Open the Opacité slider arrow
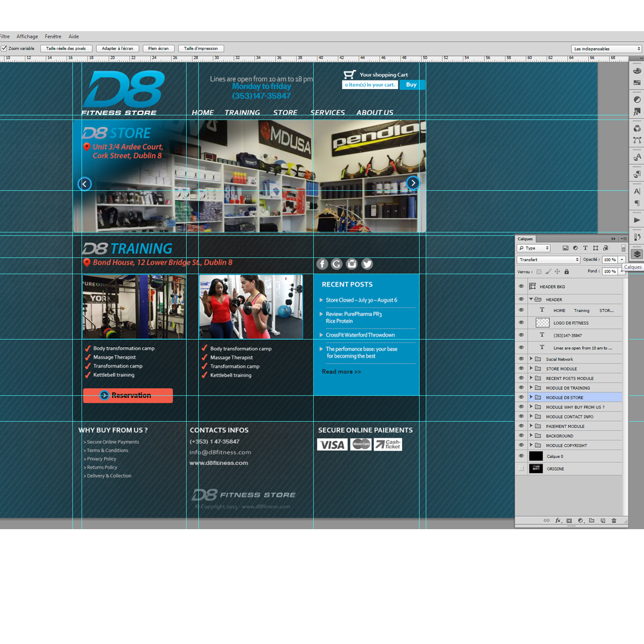 [x=622, y=260]
